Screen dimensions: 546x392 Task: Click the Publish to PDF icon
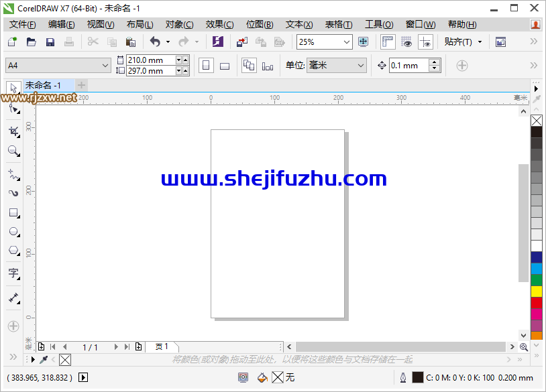280,42
